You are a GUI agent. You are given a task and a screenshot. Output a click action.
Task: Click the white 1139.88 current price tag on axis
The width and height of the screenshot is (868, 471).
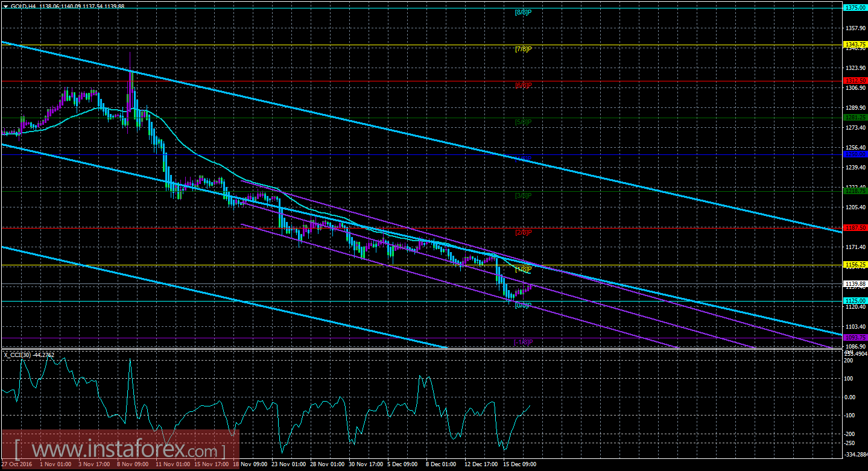pos(855,284)
